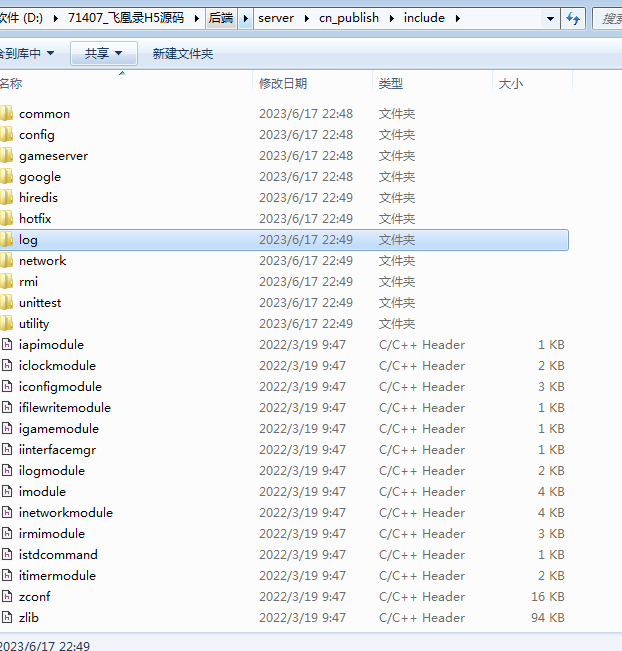Expand the 共享 dropdown menu

pyautogui.click(x=103, y=53)
